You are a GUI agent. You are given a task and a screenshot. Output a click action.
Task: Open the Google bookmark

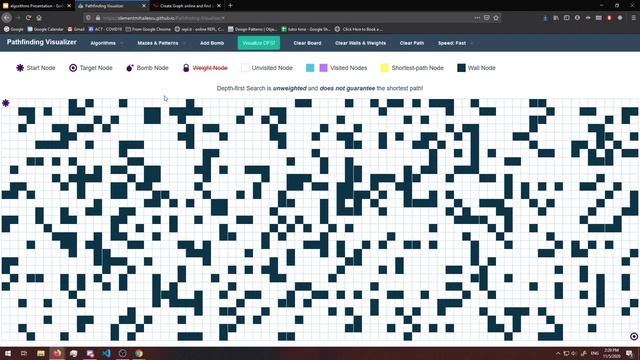tap(13, 29)
